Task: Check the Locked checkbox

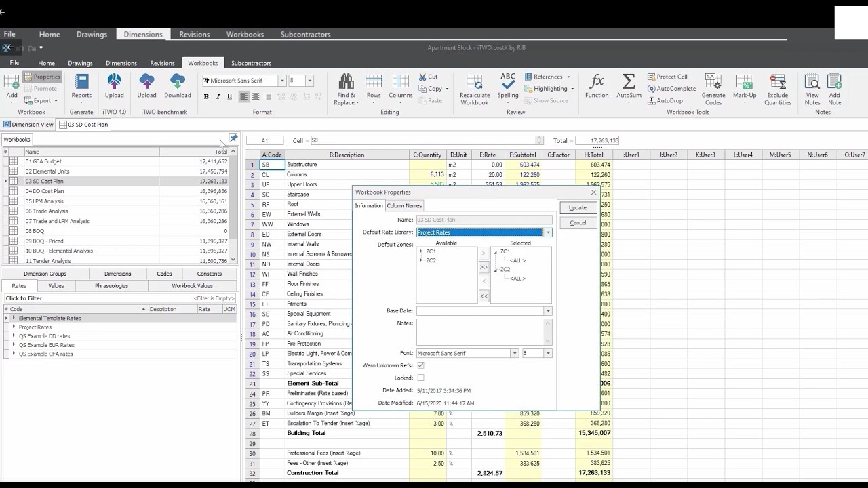Action: pos(420,378)
